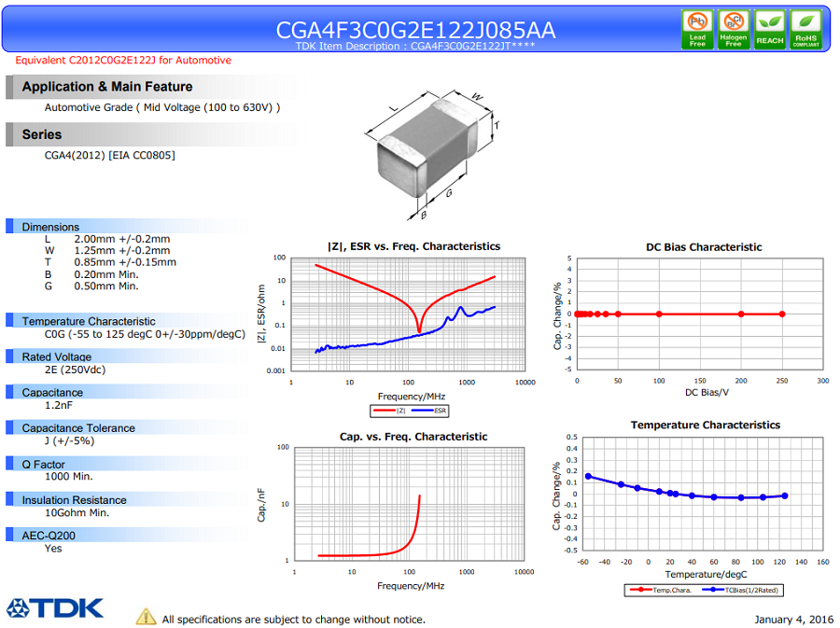Click the J (+/-5%) value
The image size is (840, 628).
point(70,441)
